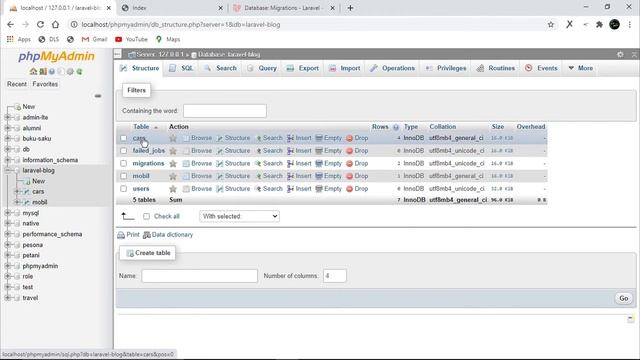Open phpMyAdmin documentation help icon
640x360 pixels.
[52, 71]
